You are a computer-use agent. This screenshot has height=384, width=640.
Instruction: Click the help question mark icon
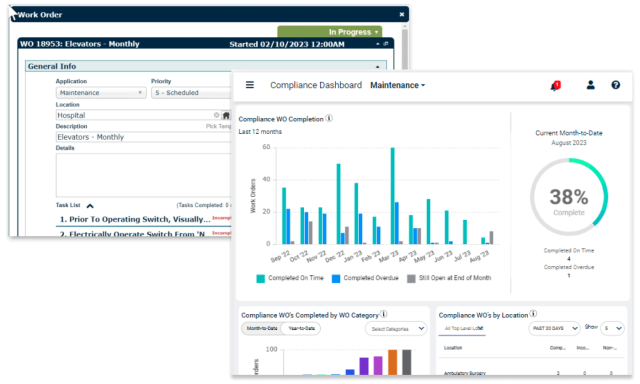coord(616,85)
